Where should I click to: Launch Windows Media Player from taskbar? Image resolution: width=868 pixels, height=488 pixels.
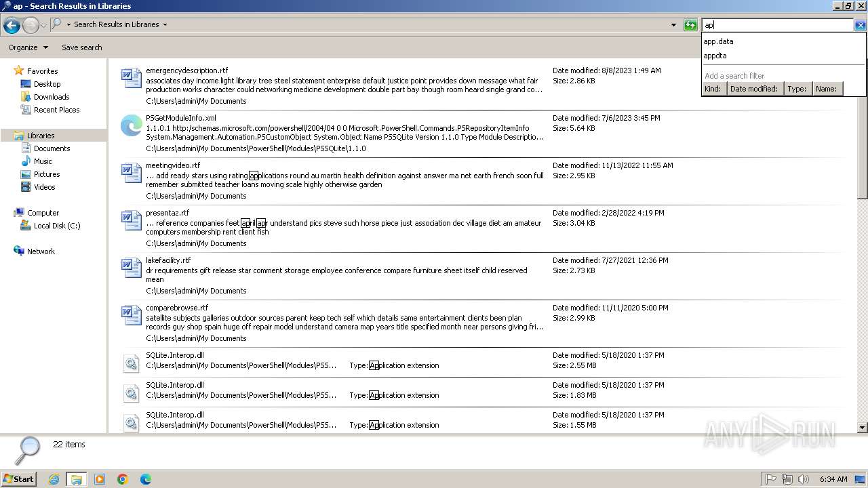pos(100,479)
